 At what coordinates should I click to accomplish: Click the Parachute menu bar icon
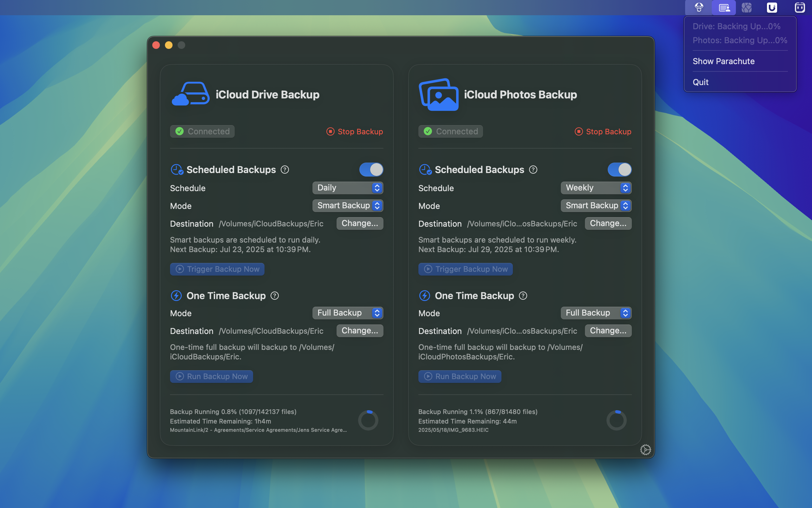tap(699, 7)
